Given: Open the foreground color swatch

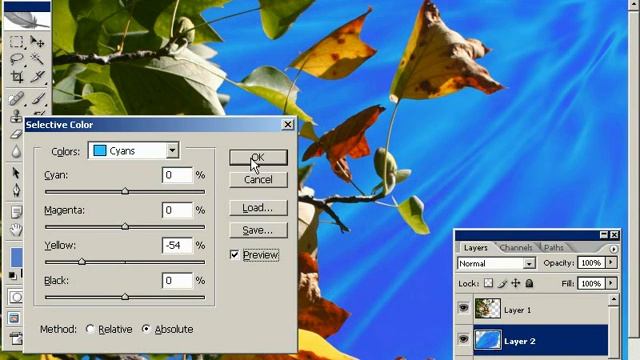Looking at the screenshot, I should click(16, 257).
